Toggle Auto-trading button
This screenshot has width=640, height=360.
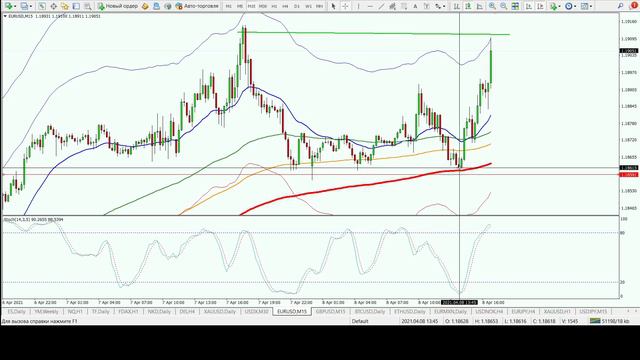197,6
